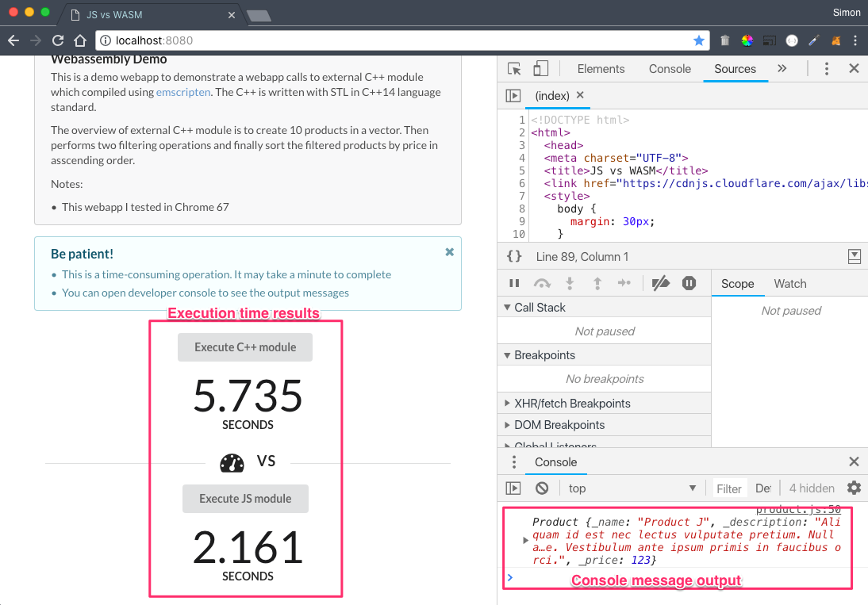Click the step into next function call icon

[x=570, y=283]
